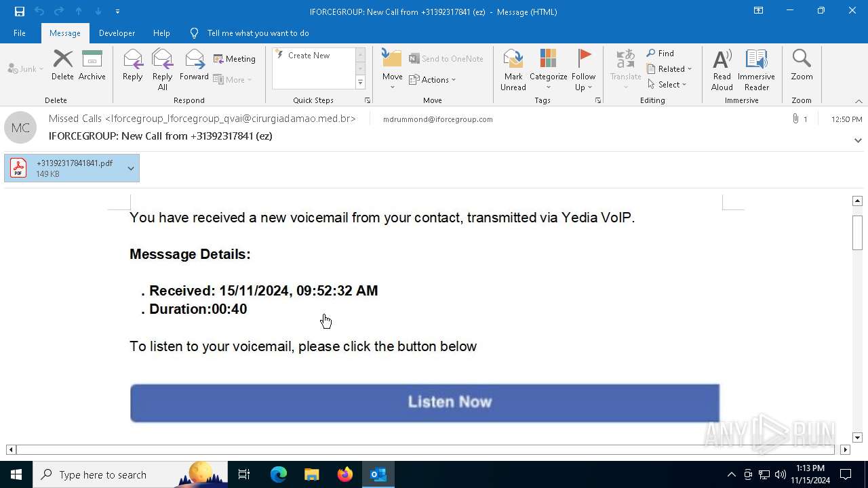This screenshot has width=868, height=488.
Task: Save the message using the floppy icon
Action: click(20, 12)
